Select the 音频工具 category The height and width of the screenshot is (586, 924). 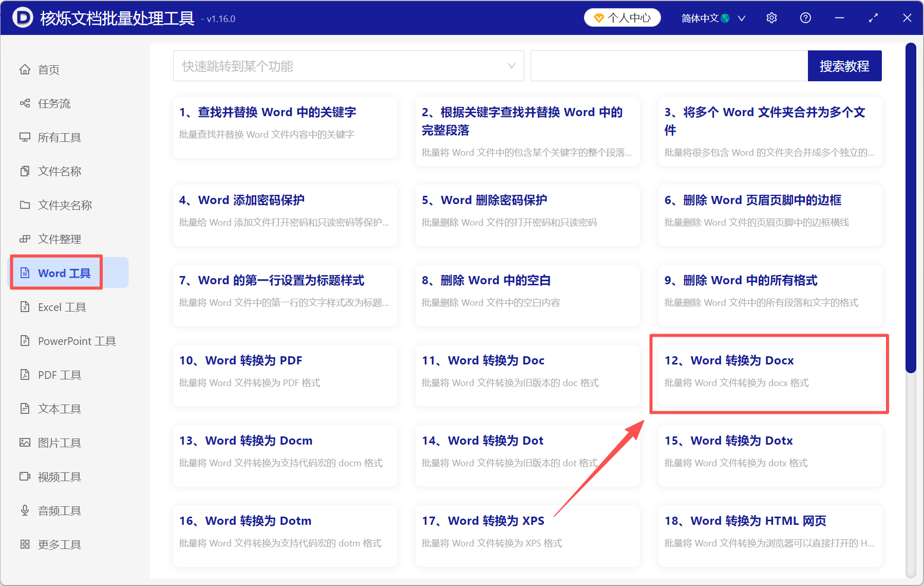click(58, 510)
